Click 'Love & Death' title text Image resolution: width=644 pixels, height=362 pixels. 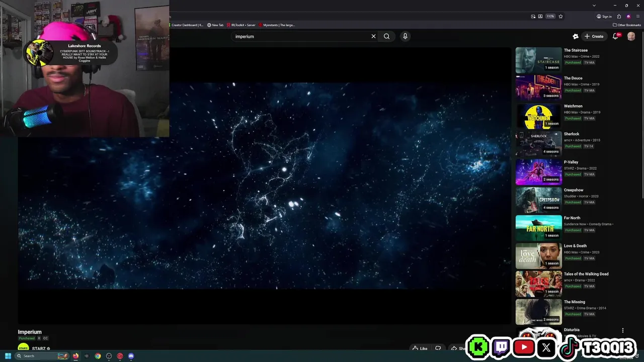point(575,246)
